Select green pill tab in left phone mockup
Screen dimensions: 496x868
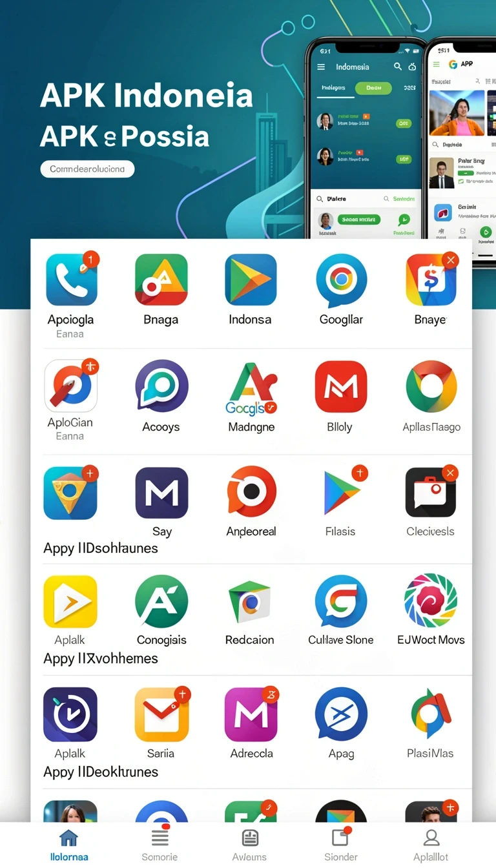pos(373,88)
